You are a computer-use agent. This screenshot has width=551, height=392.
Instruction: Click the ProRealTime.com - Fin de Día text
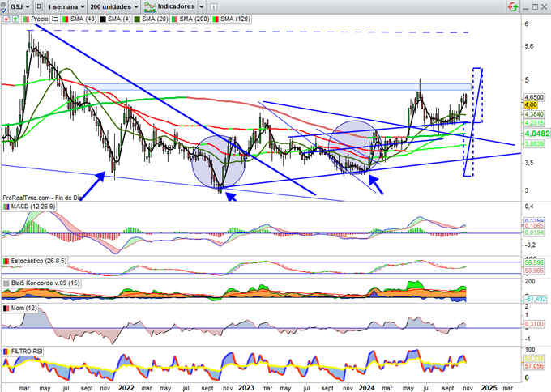[42, 198]
